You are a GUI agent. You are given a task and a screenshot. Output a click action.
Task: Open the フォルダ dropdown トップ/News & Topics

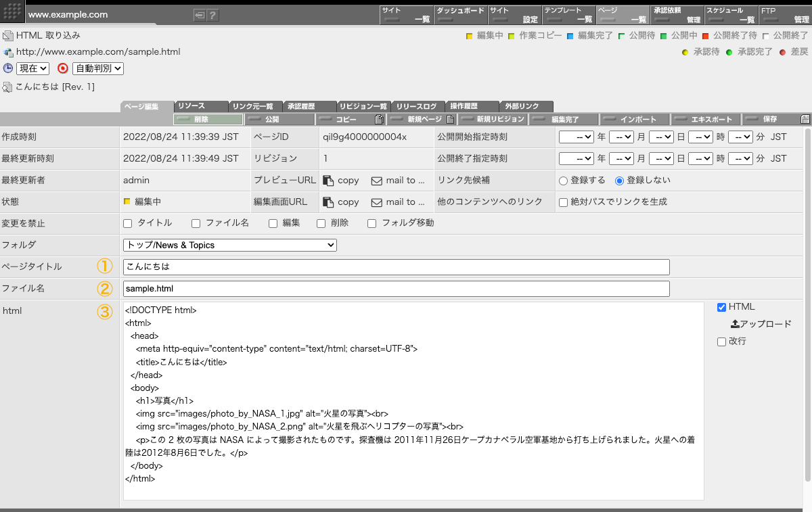[230, 245]
